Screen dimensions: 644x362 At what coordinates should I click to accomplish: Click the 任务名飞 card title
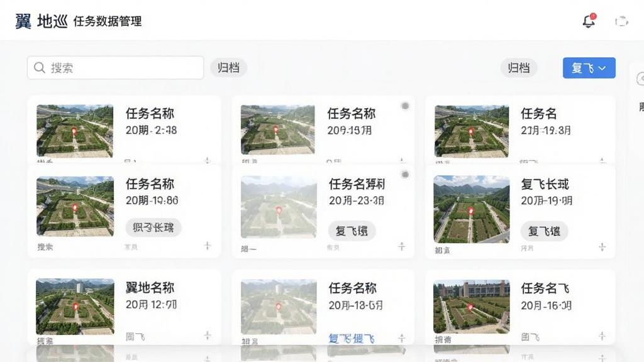pos(545,288)
